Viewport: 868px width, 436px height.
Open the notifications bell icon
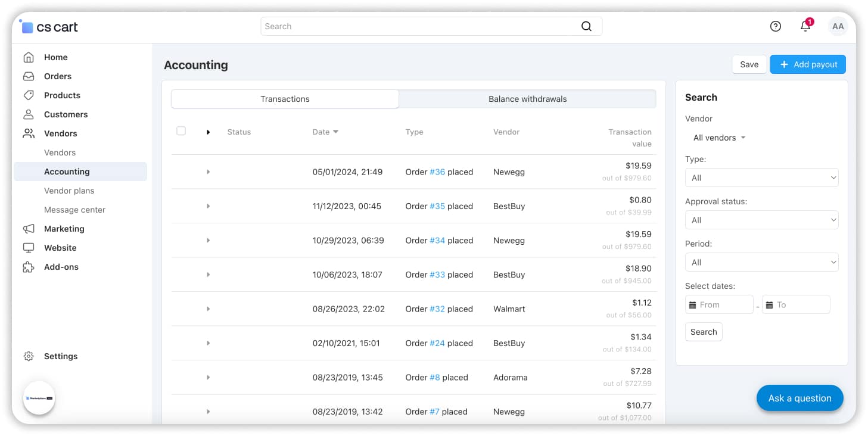(805, 26)
